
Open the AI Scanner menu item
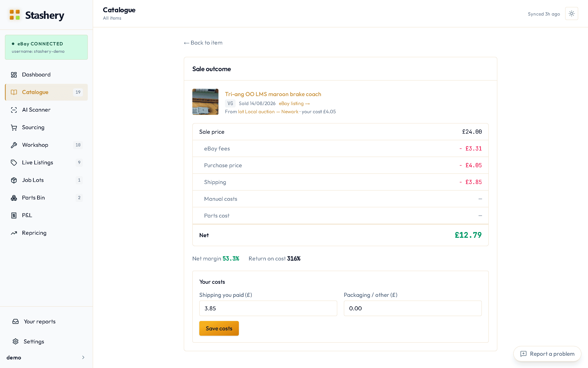[x=46, y=110]
